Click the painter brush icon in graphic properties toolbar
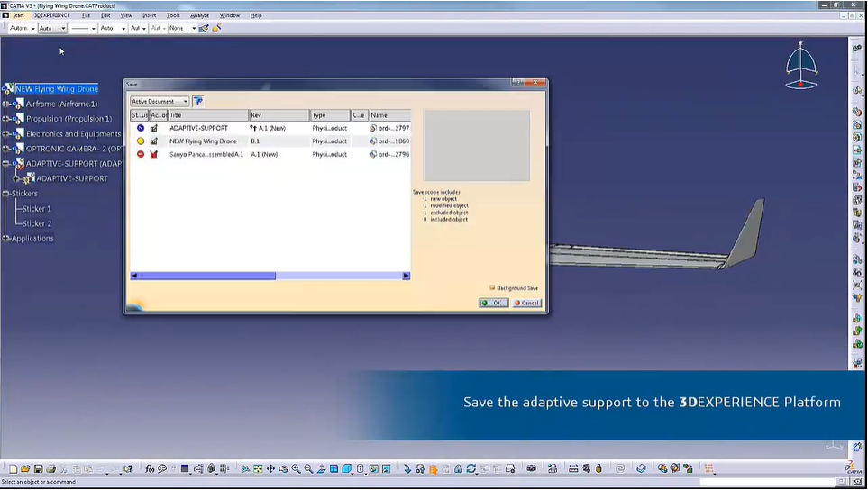Screen dimensions: 868x490 tap(205, 29)
